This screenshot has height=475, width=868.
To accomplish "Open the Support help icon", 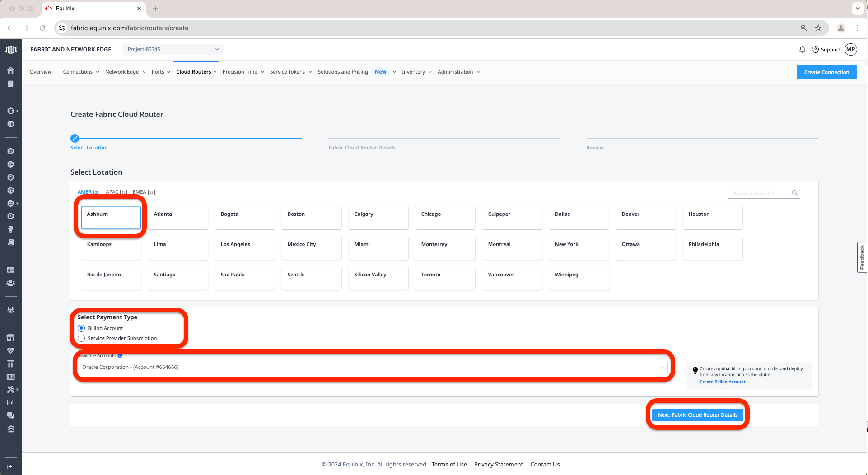I will coord(815,50).
